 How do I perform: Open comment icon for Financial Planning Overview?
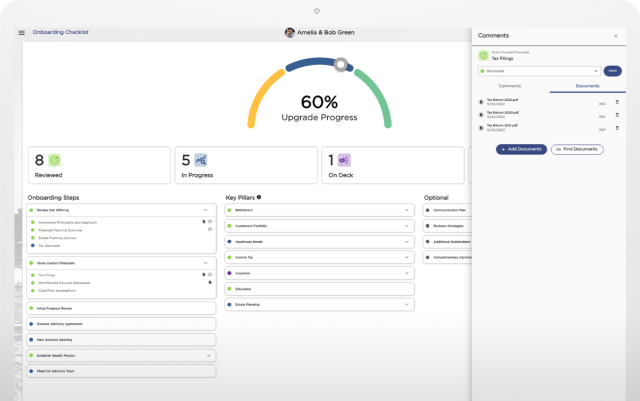pos(210,229)
